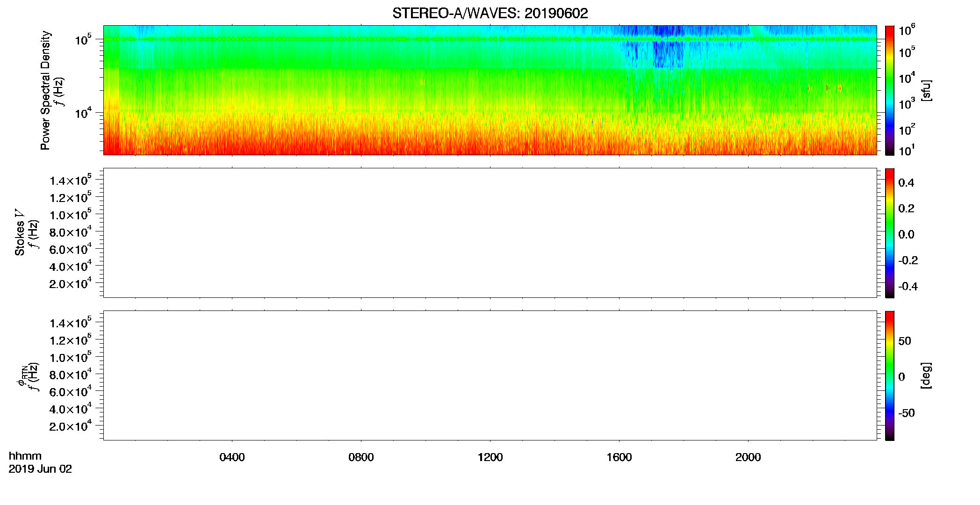Click the 10^5 frequency tick on spectrogram axis
The width and height of the screenshot is (980, 505).
[82, 40]
